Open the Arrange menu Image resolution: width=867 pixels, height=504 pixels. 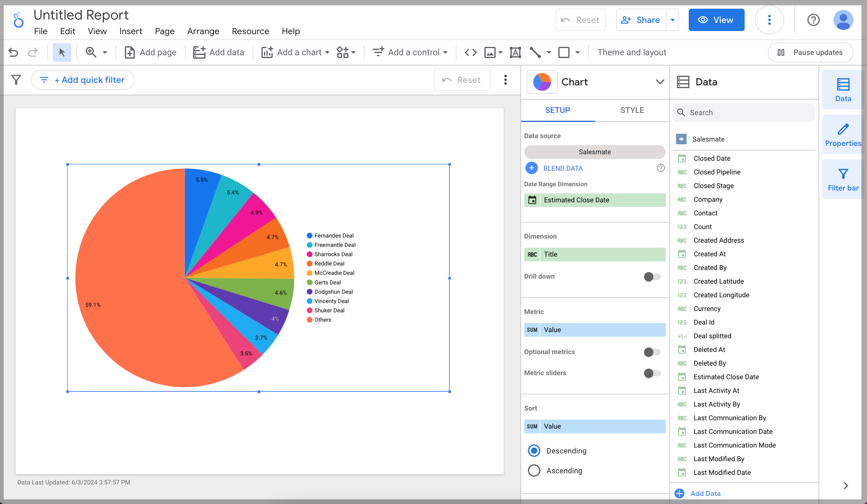pos(203,31)
